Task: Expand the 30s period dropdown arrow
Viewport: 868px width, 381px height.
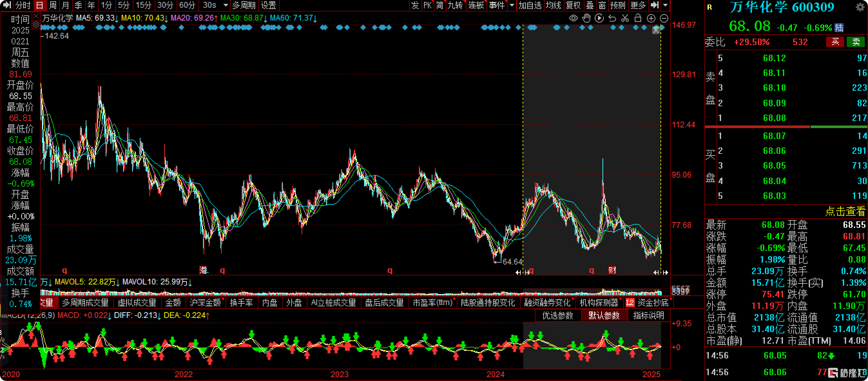Action: coord(226,5)
